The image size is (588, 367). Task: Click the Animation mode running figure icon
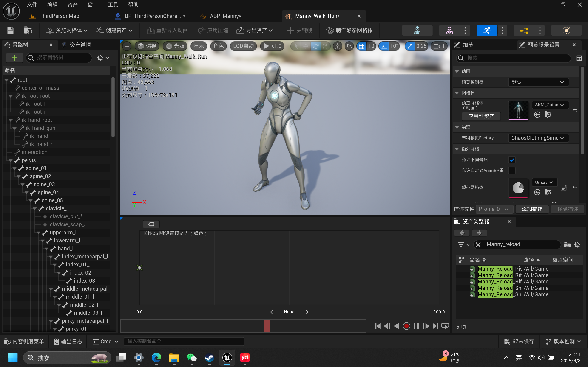coord(487,30)
